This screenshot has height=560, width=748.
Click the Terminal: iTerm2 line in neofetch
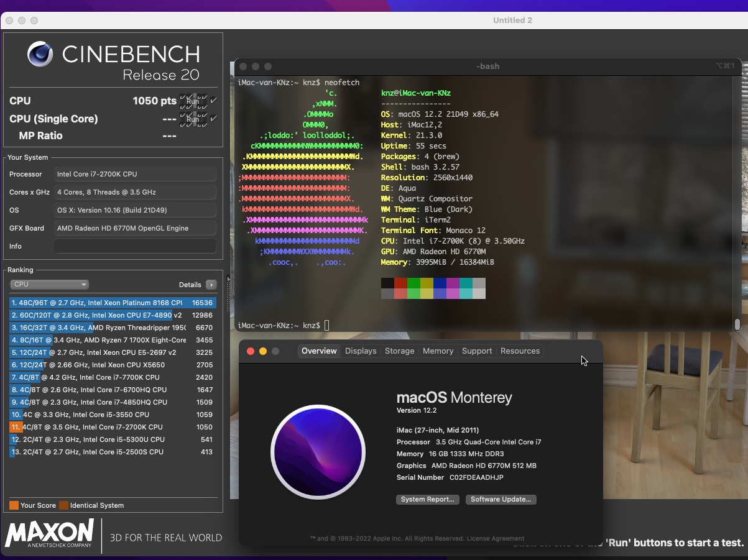coord(416,220)
